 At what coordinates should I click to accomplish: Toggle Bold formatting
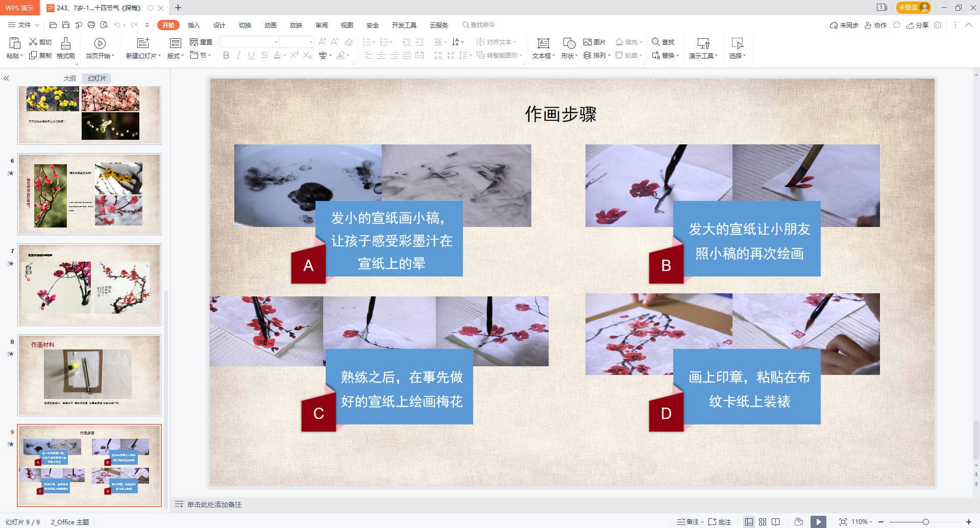[x=226, y=55]
